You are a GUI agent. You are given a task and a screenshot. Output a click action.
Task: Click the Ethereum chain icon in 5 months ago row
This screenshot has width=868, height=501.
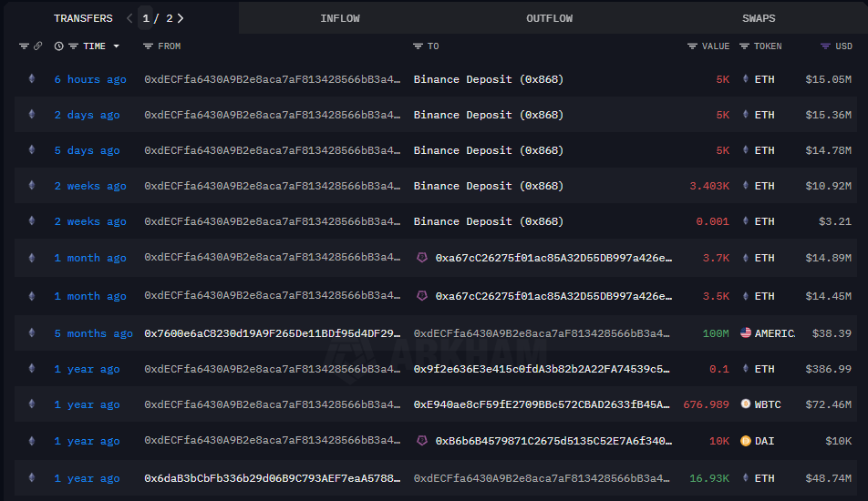click(32, 332)
